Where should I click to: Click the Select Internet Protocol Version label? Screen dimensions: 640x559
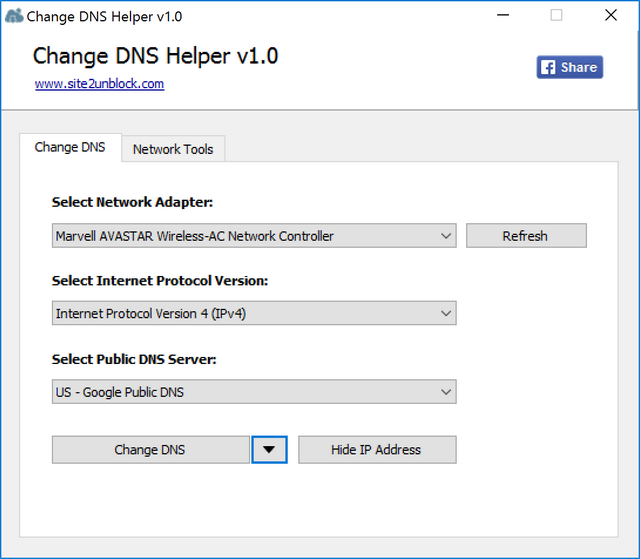[x=160, y=281]
